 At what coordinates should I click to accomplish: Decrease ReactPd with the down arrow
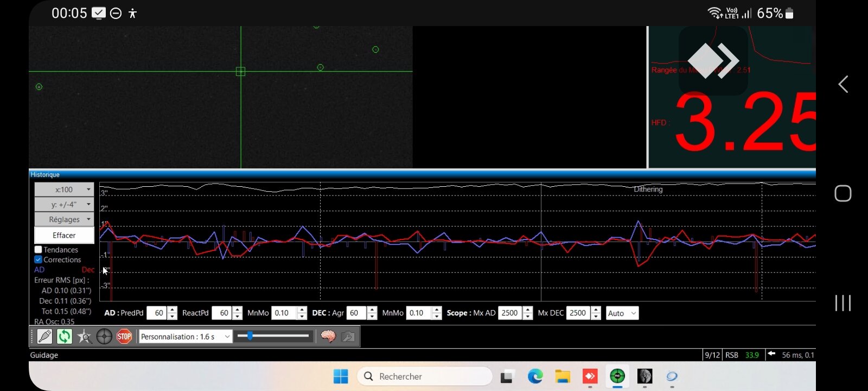[238, 317]
